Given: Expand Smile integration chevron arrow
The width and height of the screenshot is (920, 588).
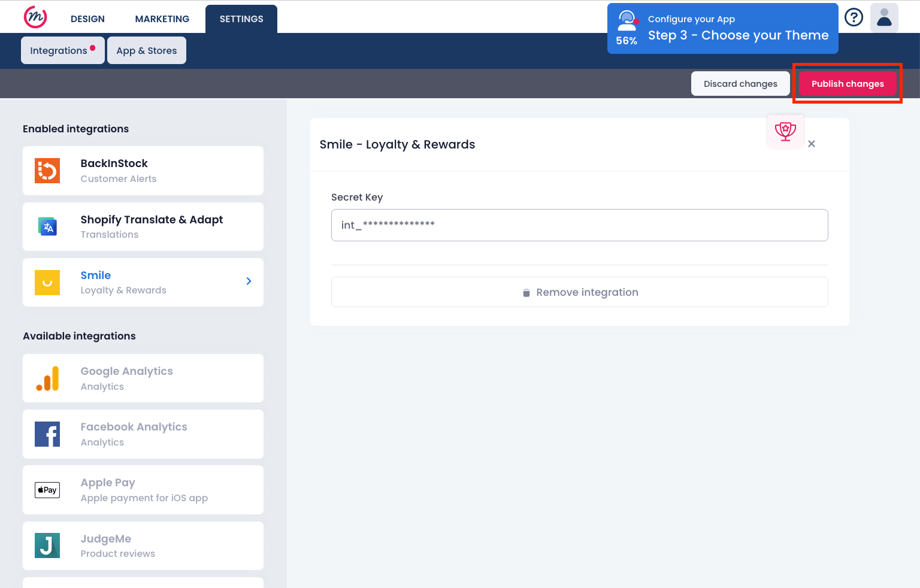Looking at the screenshot, I should (x=249, y=281).
